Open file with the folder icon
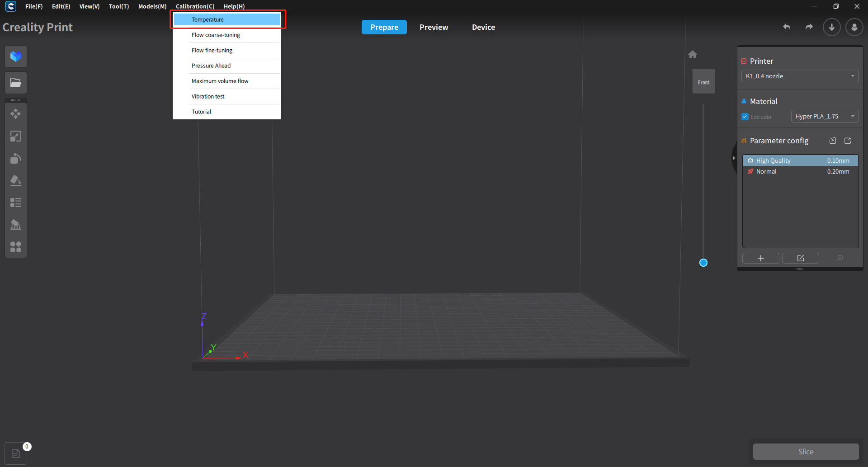Image resolution: width=868 pixels, height=467 pixels. click(x=16, y=83)
